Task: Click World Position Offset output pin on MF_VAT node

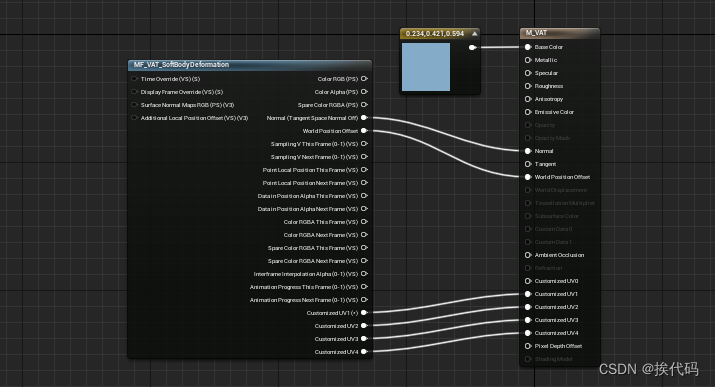Action: pyautogui.click(x=364, y=131)
